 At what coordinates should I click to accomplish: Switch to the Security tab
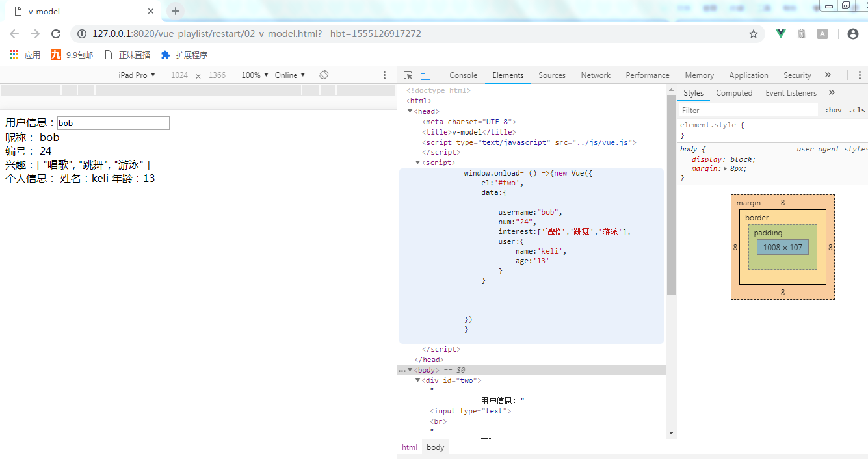tap(797, 75)
